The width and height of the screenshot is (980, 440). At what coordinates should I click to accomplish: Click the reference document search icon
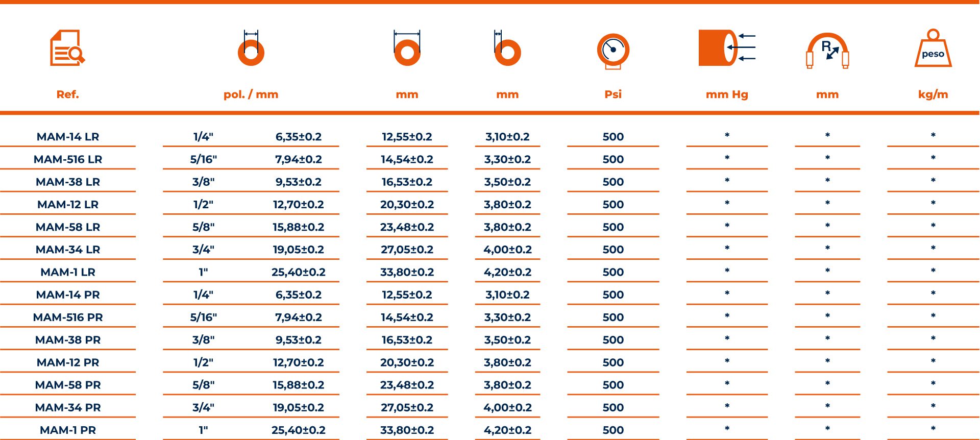67,48
